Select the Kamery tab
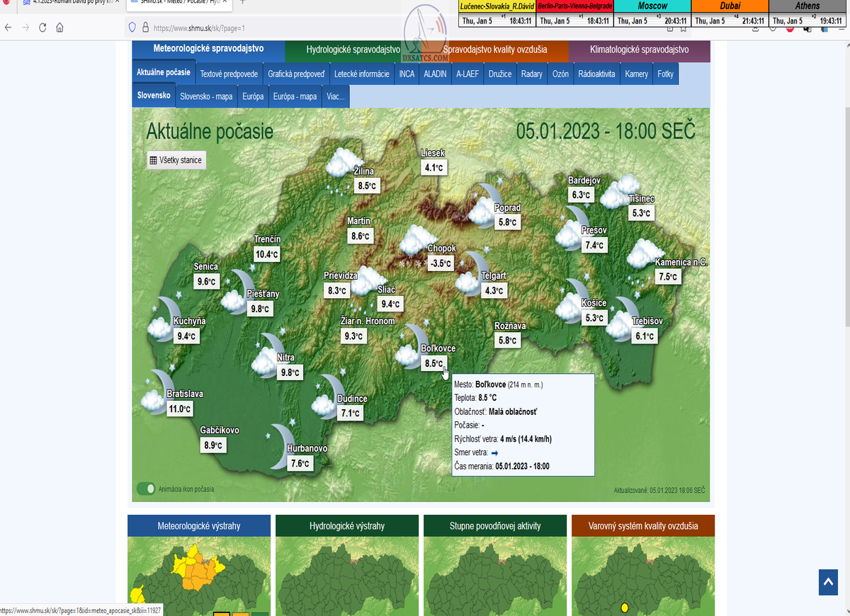 636,74
